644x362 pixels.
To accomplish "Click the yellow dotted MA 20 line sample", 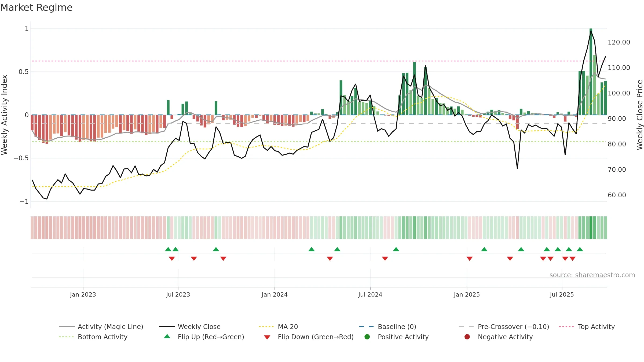I will click(x=266, y=327).
